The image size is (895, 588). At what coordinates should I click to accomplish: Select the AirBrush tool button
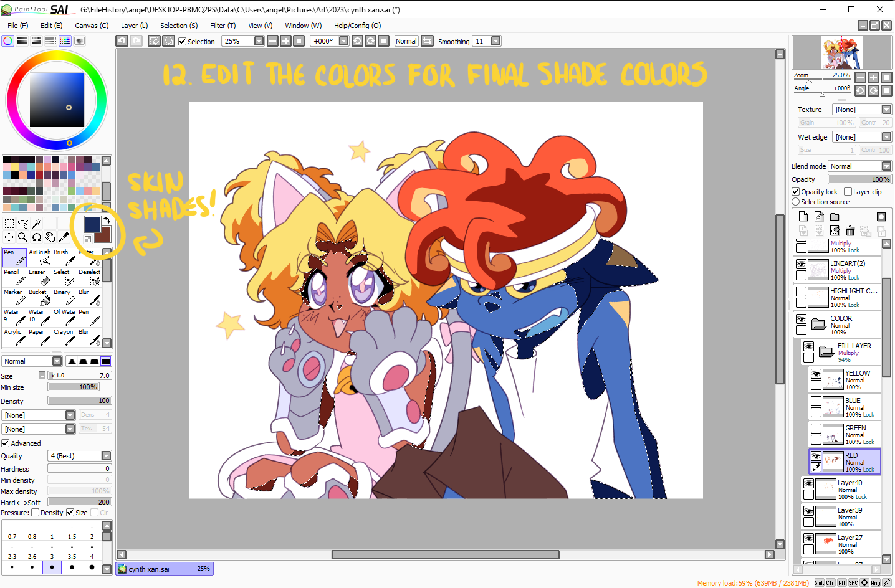point(40,257)
